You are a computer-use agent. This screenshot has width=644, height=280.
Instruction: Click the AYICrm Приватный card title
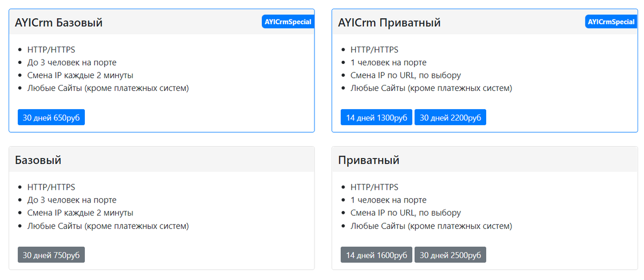(389, 23)
